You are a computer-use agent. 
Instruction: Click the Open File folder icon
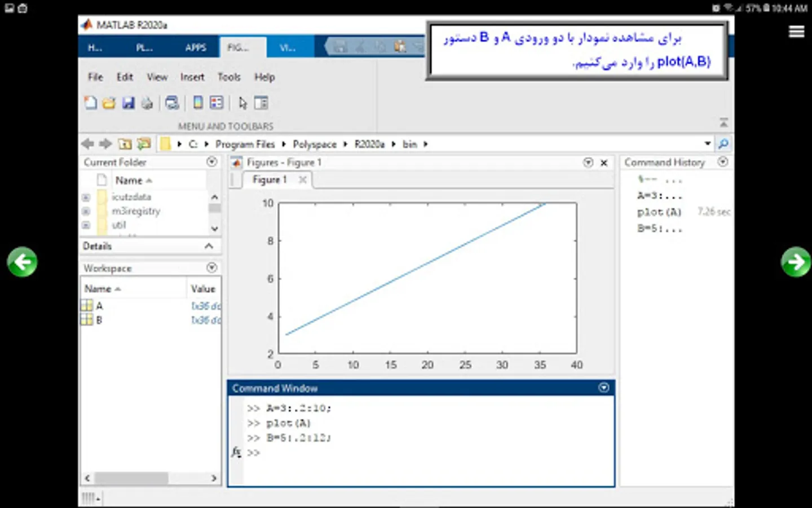pos(109,103)
